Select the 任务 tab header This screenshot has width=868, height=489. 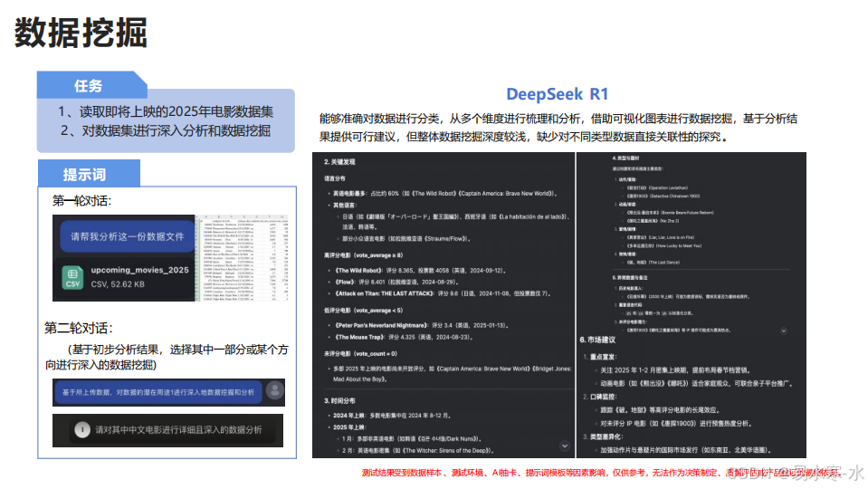coord(88,86)
